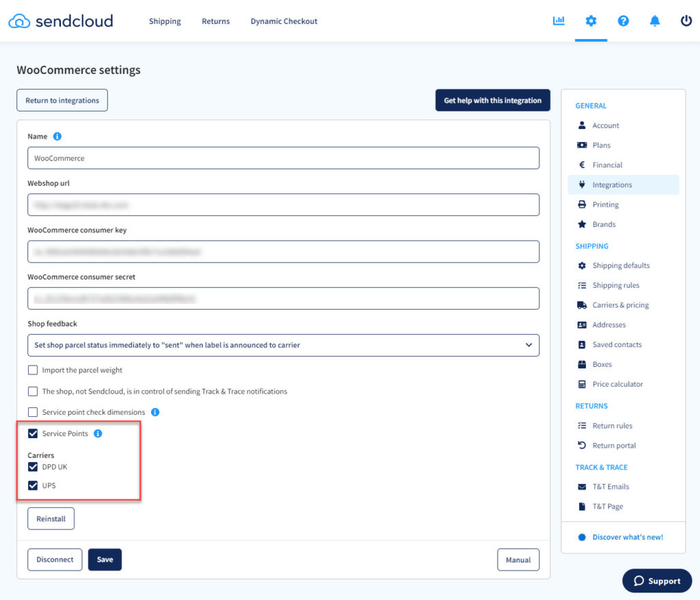The width and height of the screenshot is (700, 600).
Task: Open the Returns menu in top navigation
Action: pos(215,21)
